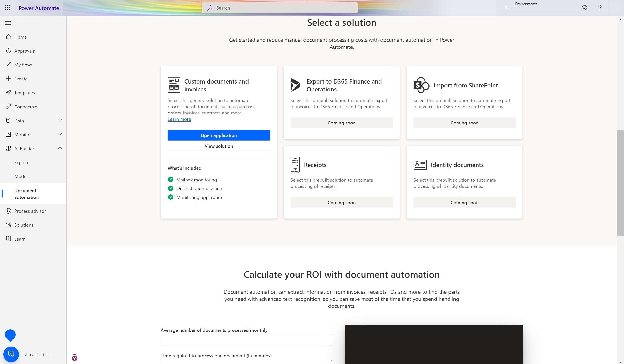Screen dimensions: 624x364
Task: Go to Explore under AI Builder
Action: (22, 162)
